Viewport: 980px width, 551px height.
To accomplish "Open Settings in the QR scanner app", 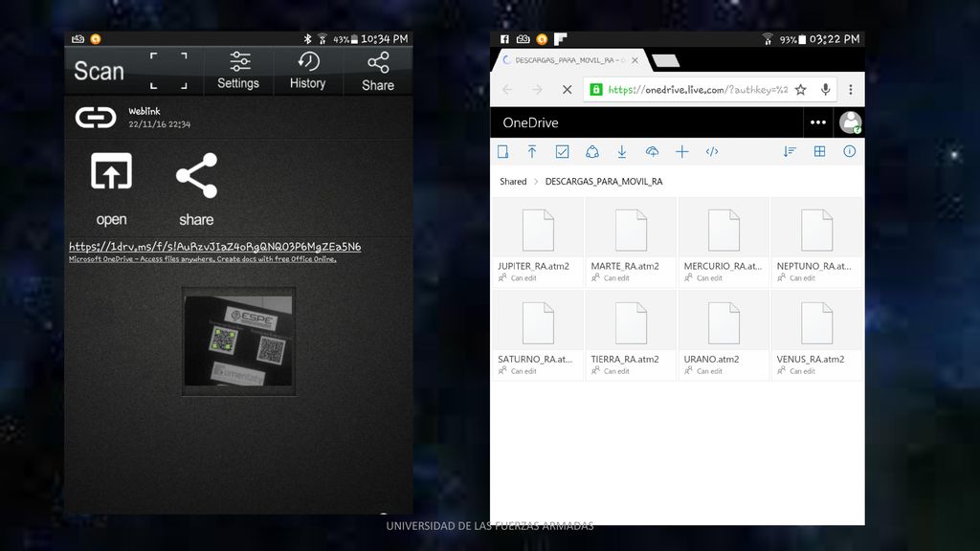I will 238,71.
